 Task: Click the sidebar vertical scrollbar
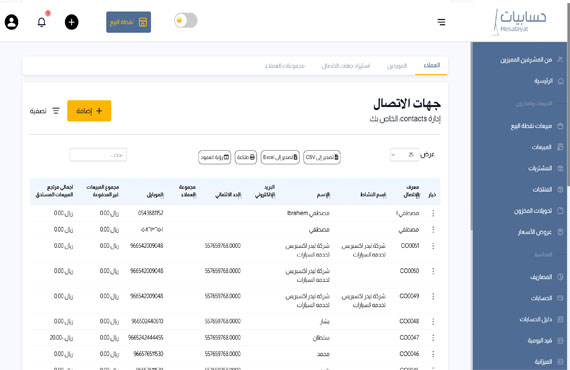(472, 136)
